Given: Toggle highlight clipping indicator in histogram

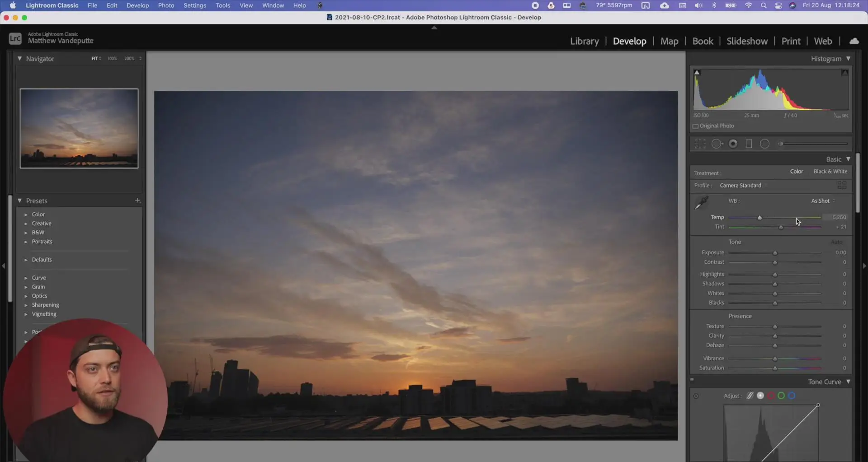Looking at the screenshot, I should pos(844,72).
